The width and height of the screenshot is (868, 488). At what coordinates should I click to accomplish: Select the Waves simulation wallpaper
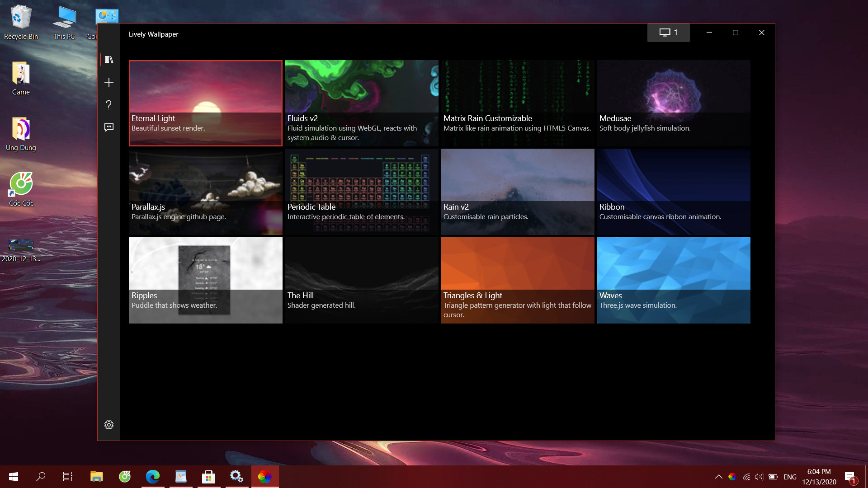click(673, 279)
